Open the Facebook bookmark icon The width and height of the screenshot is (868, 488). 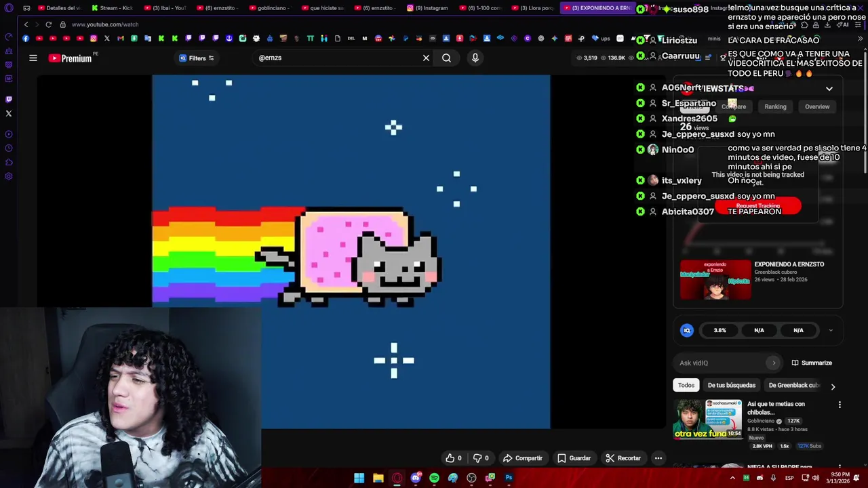point(26,39)
